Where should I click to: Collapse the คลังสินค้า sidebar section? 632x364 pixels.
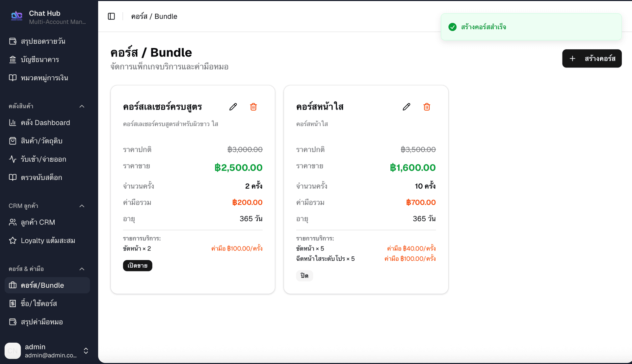point(82,106)
